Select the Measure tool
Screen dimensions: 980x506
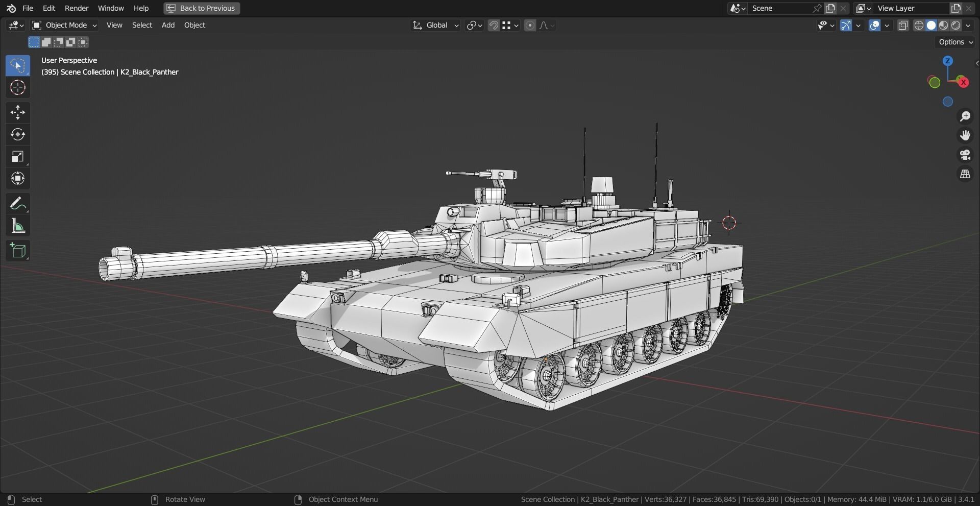(18, 226)
